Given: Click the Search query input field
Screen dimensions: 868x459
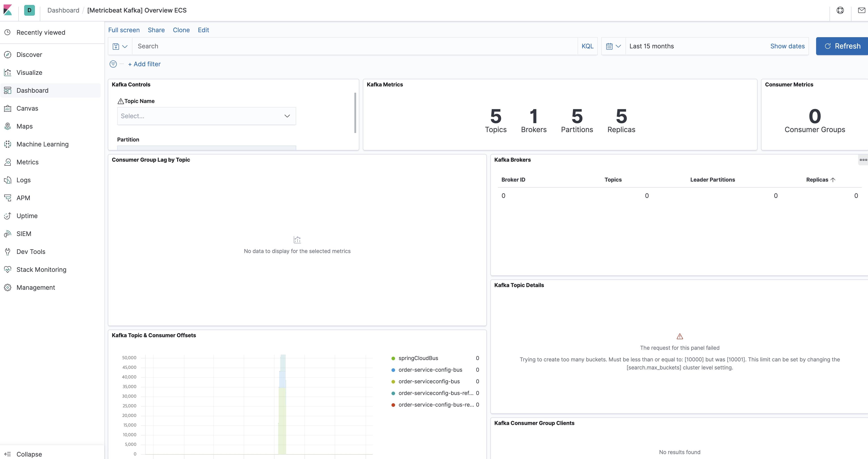Looking at the screenshot, I should point(354,46).
